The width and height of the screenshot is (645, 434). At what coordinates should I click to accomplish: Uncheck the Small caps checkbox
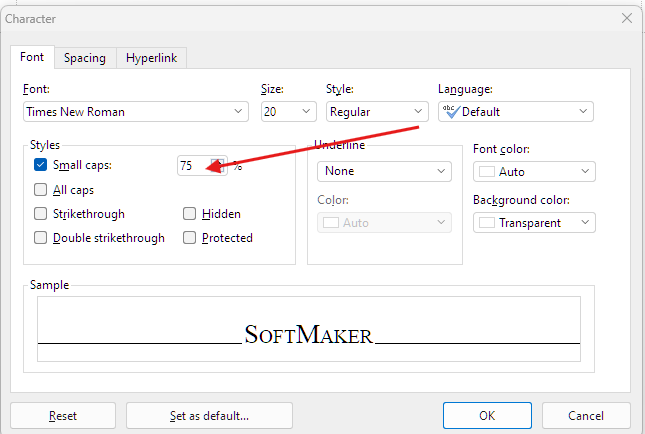40,166
